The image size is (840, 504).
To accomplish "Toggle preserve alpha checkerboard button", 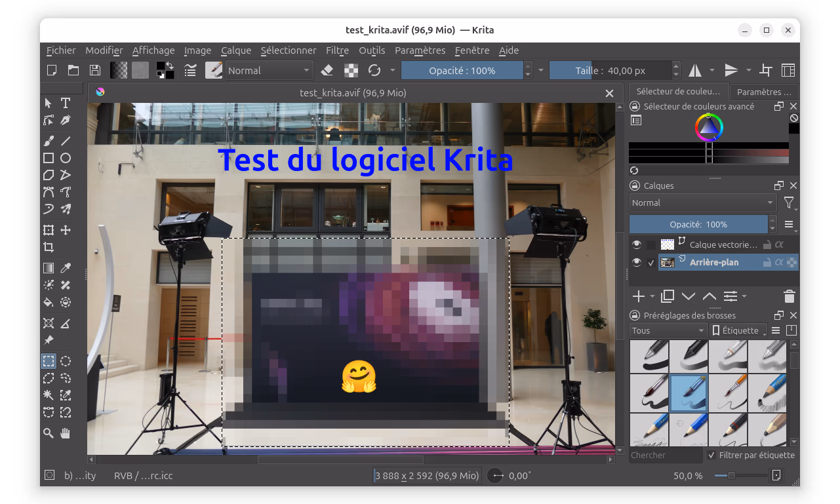I will (x=351, y=71).
